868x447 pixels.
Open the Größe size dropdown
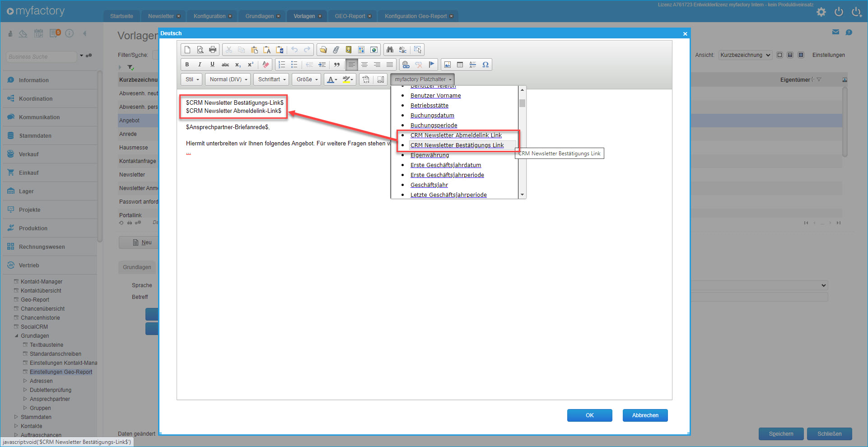click(307, 79)
